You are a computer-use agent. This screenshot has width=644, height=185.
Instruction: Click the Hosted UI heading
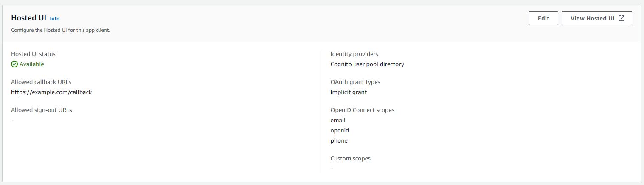[28, 18]
